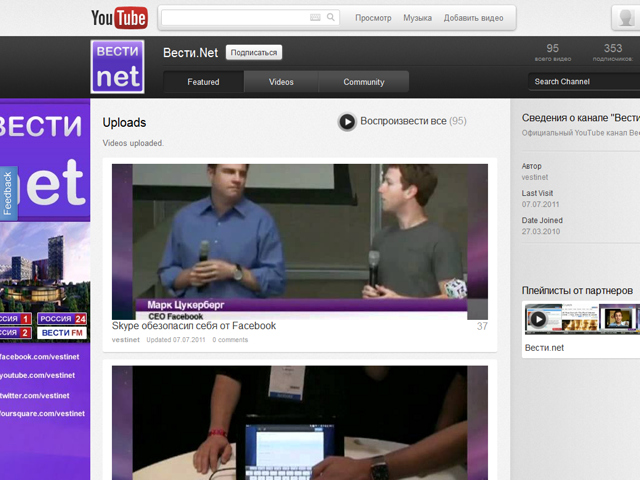The width and height of the screenshot is (640, 480).
Task: Click the Плейлисты от партнеров heading
Action: [577, 291]
